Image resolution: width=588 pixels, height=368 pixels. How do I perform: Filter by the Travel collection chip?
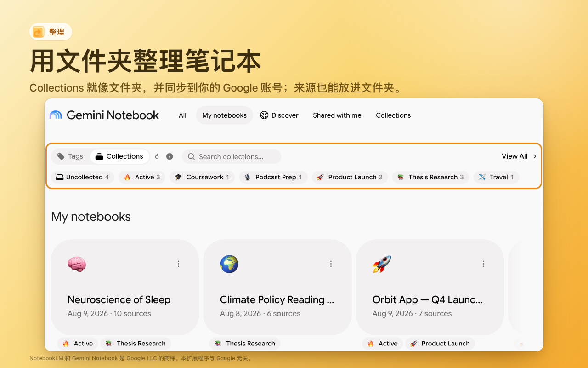coord(496,177)
